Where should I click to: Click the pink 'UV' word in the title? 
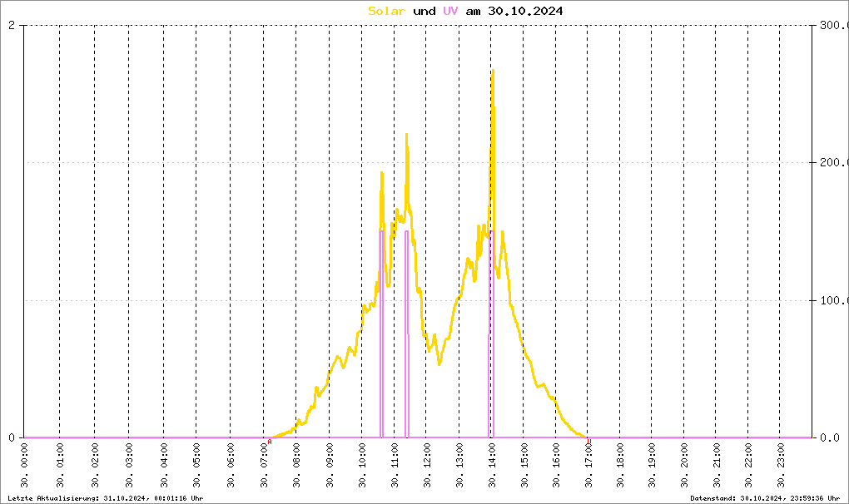(450, 11)
